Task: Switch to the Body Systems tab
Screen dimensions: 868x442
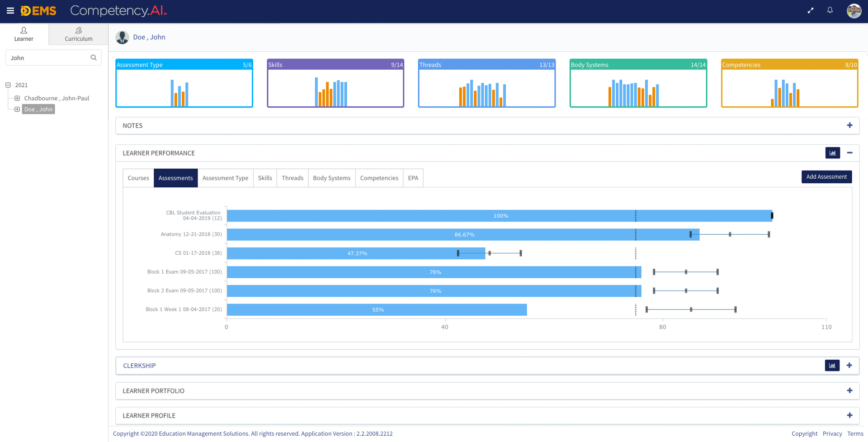Action: coord(331,178)
